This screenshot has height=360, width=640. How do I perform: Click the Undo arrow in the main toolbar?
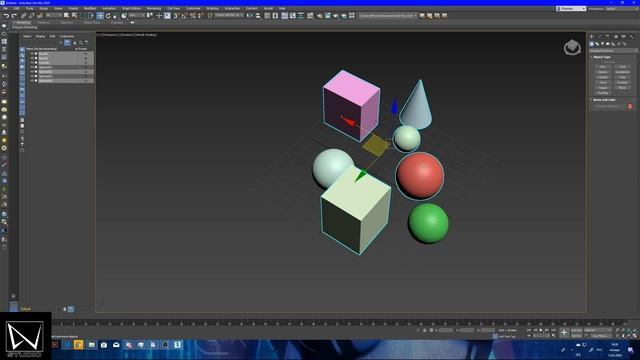pyautogui.click(x=6, y=16)
